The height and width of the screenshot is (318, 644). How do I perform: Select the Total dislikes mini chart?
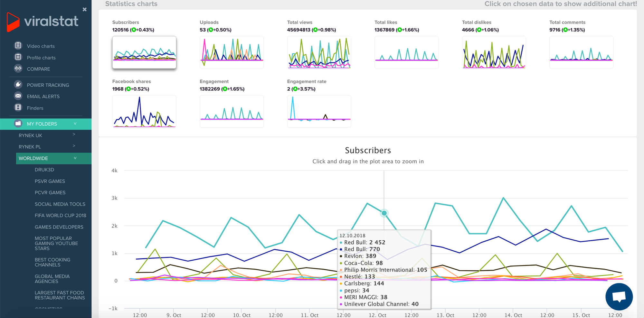click(x=494, y=52)
